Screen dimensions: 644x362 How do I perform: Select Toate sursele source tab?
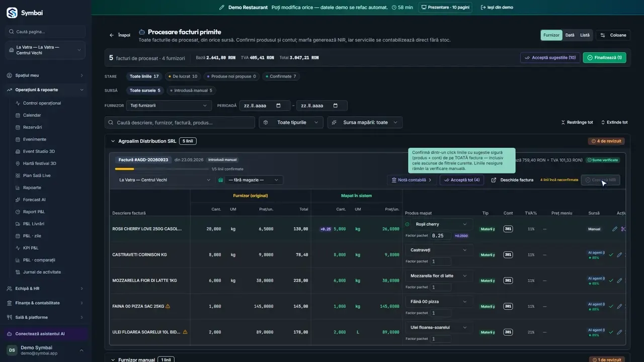[x=145, y=90]
